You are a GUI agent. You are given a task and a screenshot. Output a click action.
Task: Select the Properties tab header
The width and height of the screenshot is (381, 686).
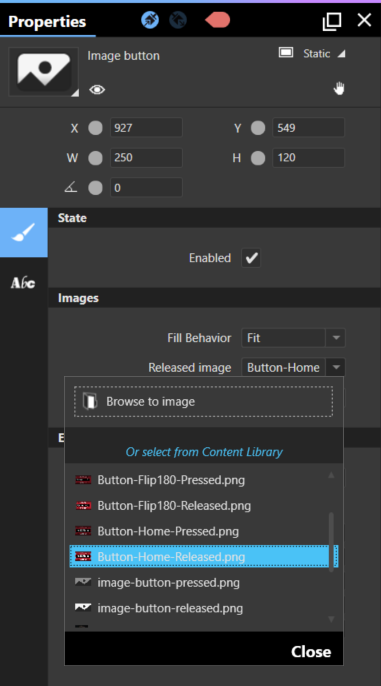click(x=47, y=21)
